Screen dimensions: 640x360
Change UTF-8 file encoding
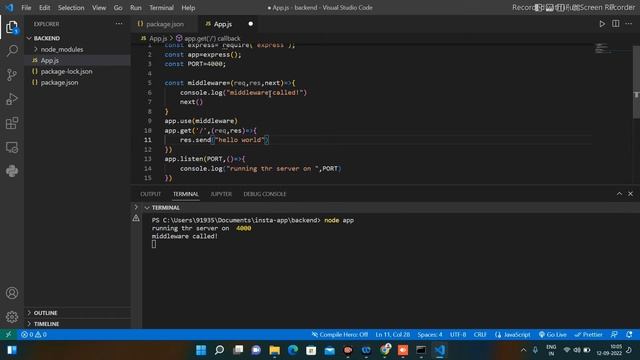(x=458, y=334)
